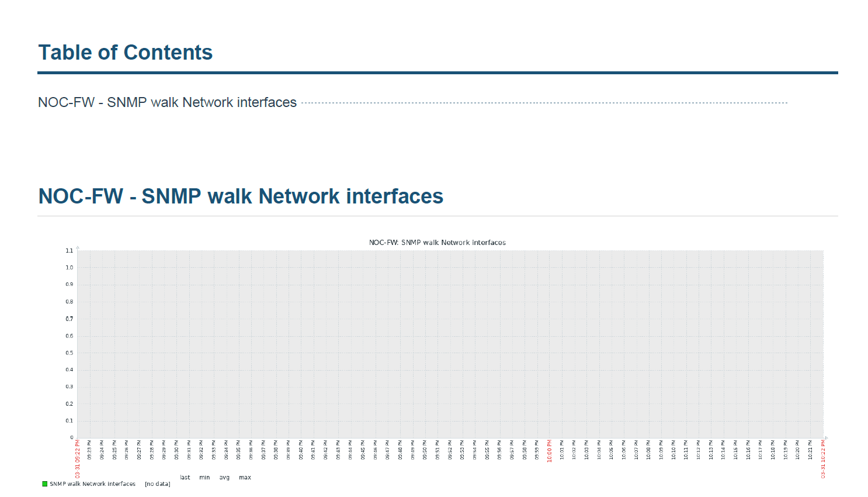Click the 'last' legend column header
Screen dimensions: 868x497
[185, 478]
